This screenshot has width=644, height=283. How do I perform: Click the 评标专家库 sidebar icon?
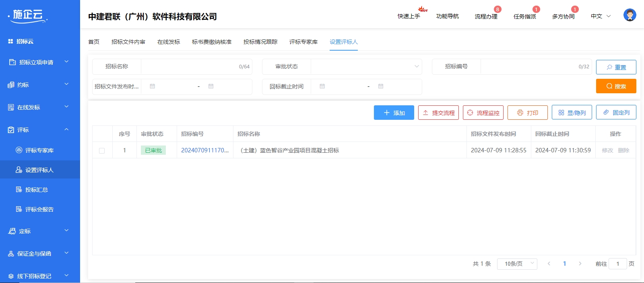coord(19,150)
